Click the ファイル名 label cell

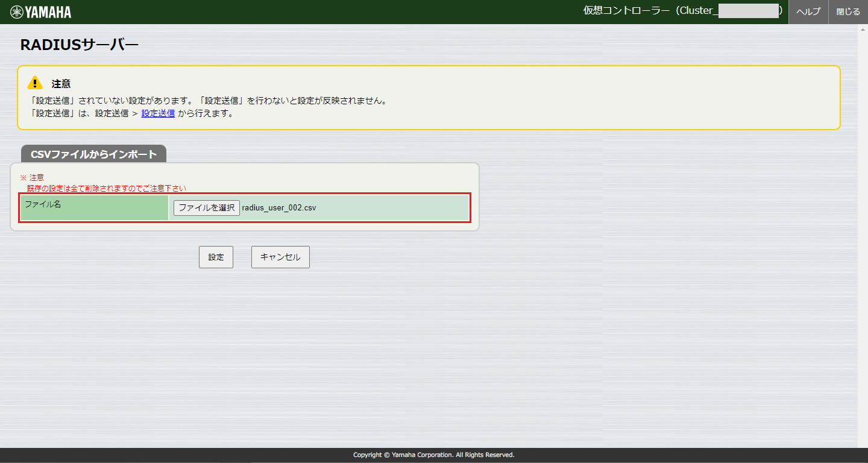93,207
